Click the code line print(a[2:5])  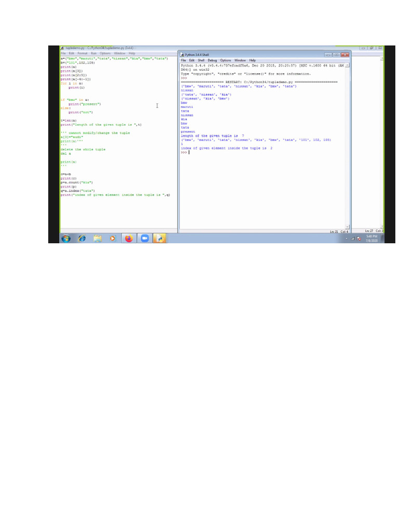tap(74, 75)
